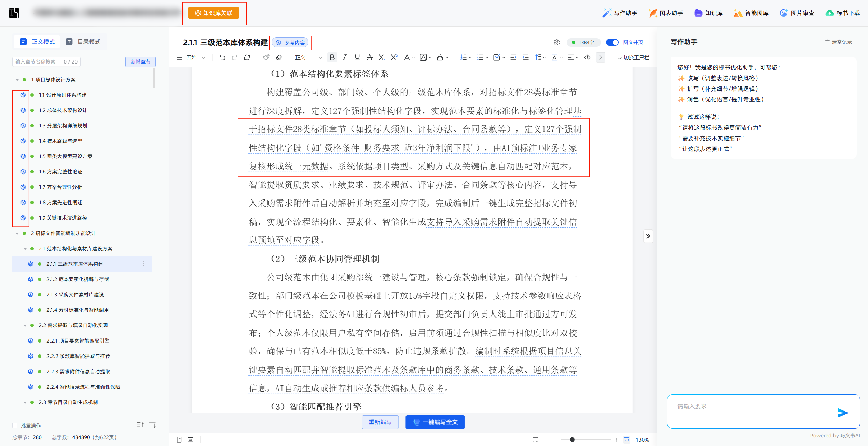The width and height of the screenshot is (868, 446).
Task: Click the superscript X² icon
Action: pyautogui.click(x=394, y=57)
